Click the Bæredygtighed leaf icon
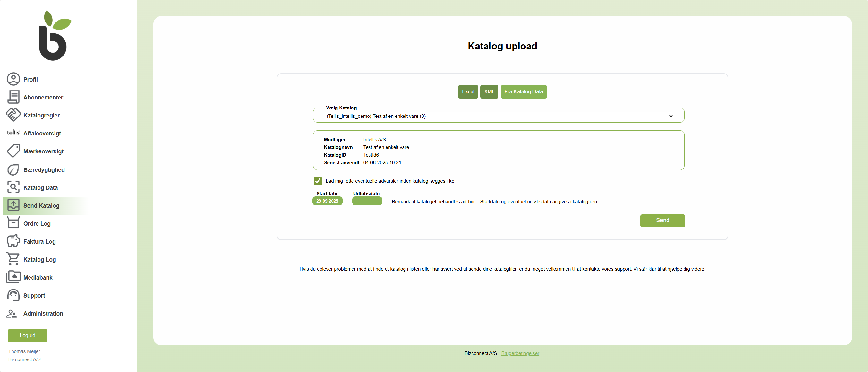This screenshot has width=868, height=372. (13, 169)
